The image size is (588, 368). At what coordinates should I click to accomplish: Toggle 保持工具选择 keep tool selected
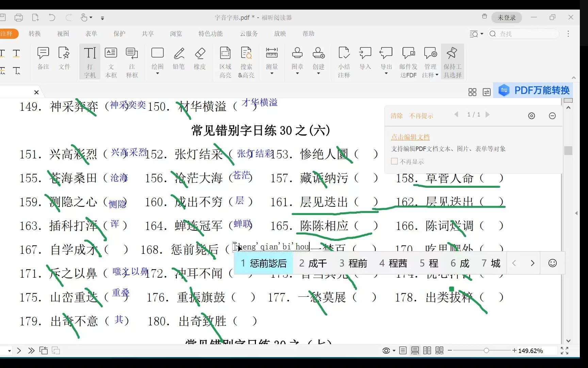pyautogui.click(x=452, y=62)
